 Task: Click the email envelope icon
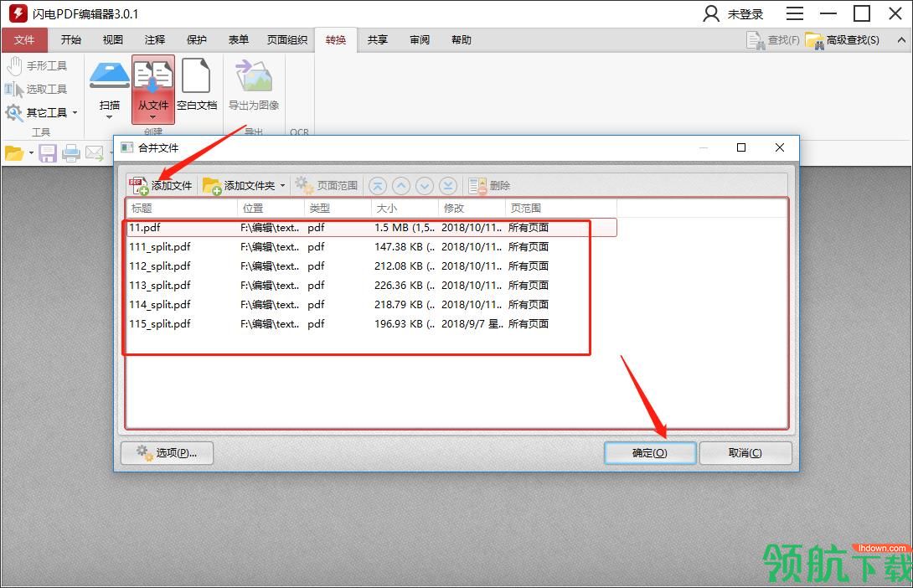[x=95, y=153]
